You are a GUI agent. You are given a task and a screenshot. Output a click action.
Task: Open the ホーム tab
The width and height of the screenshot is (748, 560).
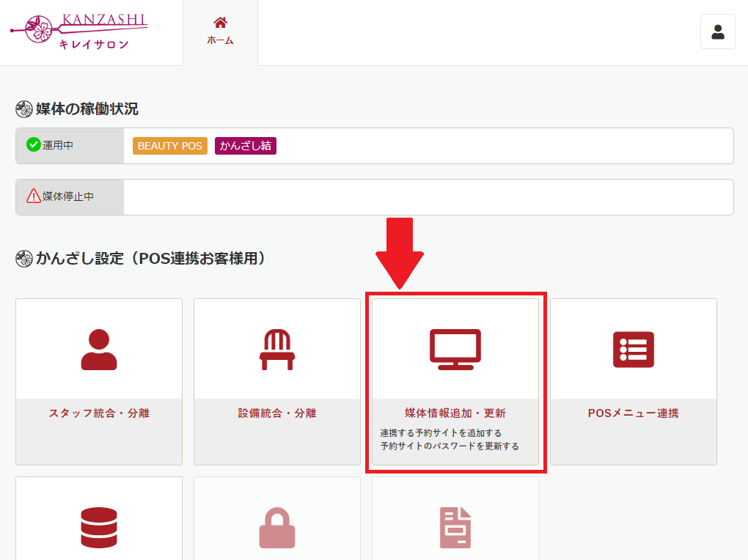point(220,32)
